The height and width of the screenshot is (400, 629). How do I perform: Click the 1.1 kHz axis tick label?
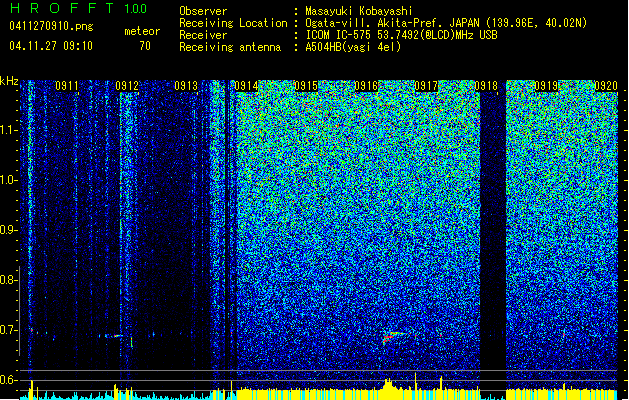[x=8, y=131]
